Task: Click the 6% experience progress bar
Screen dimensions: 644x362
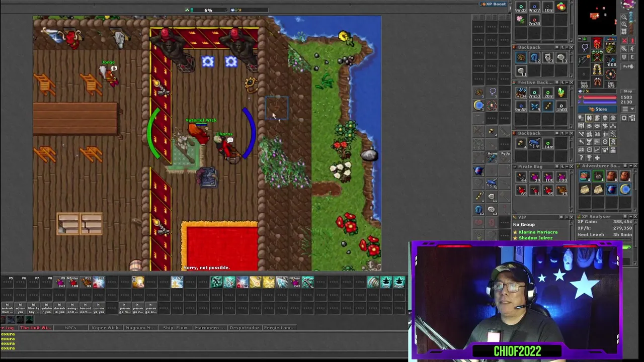Action: 209,10
